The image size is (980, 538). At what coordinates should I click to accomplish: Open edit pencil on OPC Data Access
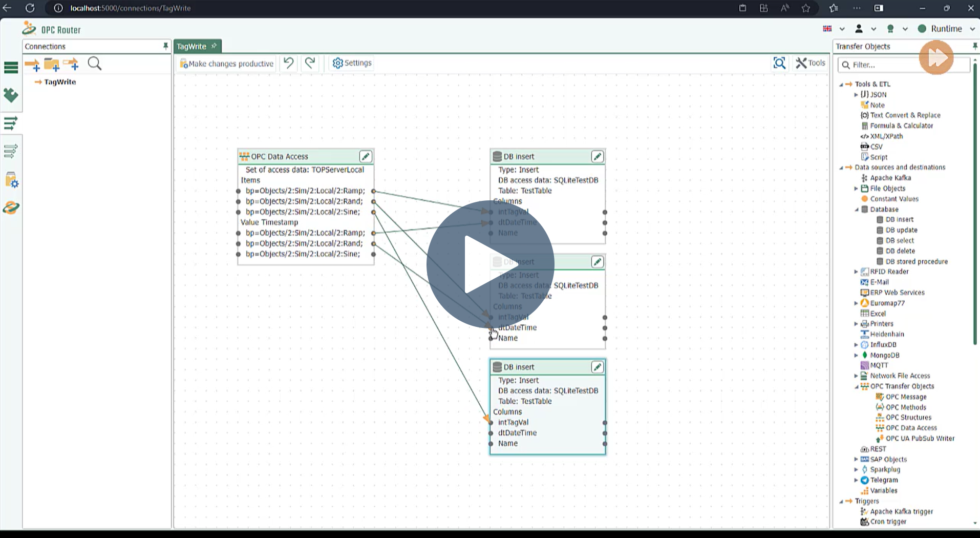click(365, 156)
